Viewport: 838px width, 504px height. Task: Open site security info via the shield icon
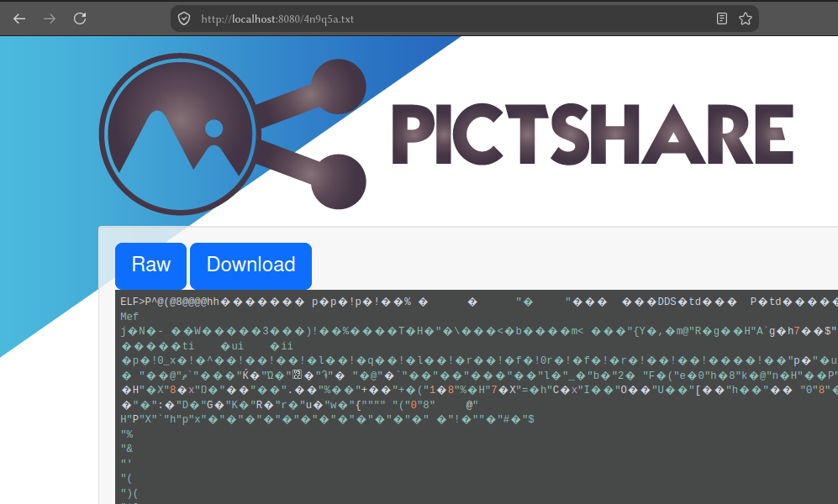click(184, 18)
